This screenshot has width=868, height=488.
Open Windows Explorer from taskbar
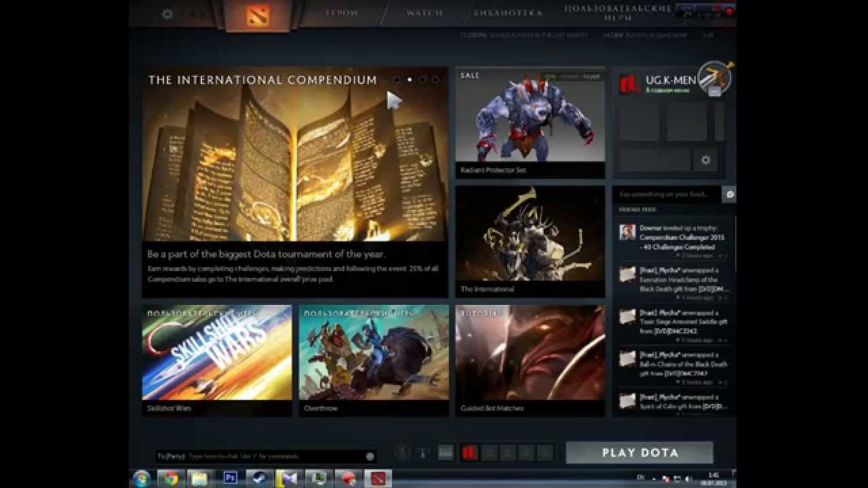pyautogui.click(x=199, y=479)
